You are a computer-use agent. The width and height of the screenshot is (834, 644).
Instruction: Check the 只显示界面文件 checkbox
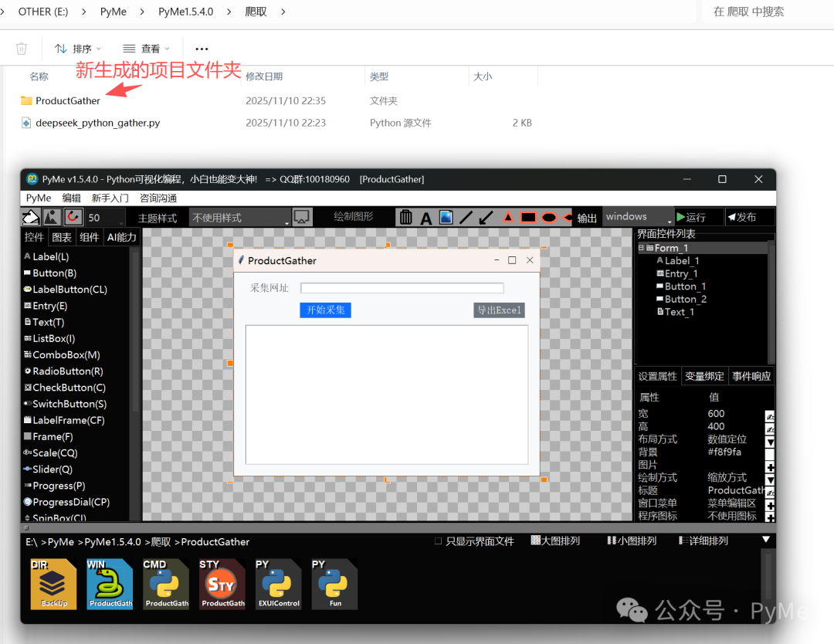pyautogui.click(x=439, y=541)
